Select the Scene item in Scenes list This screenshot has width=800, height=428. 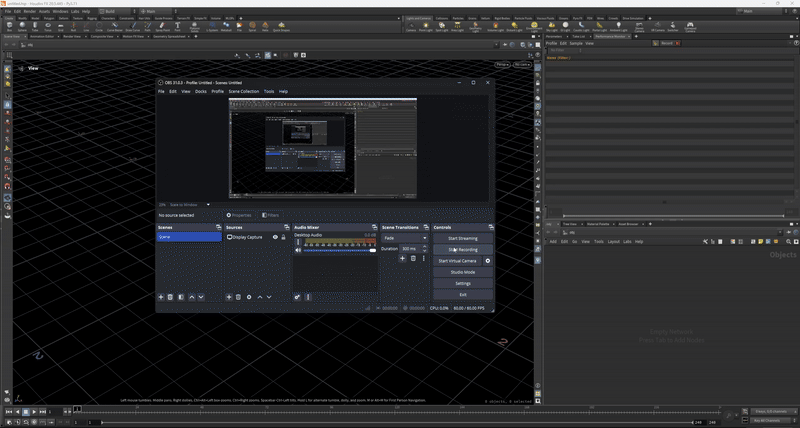click(x=189, y=237)
